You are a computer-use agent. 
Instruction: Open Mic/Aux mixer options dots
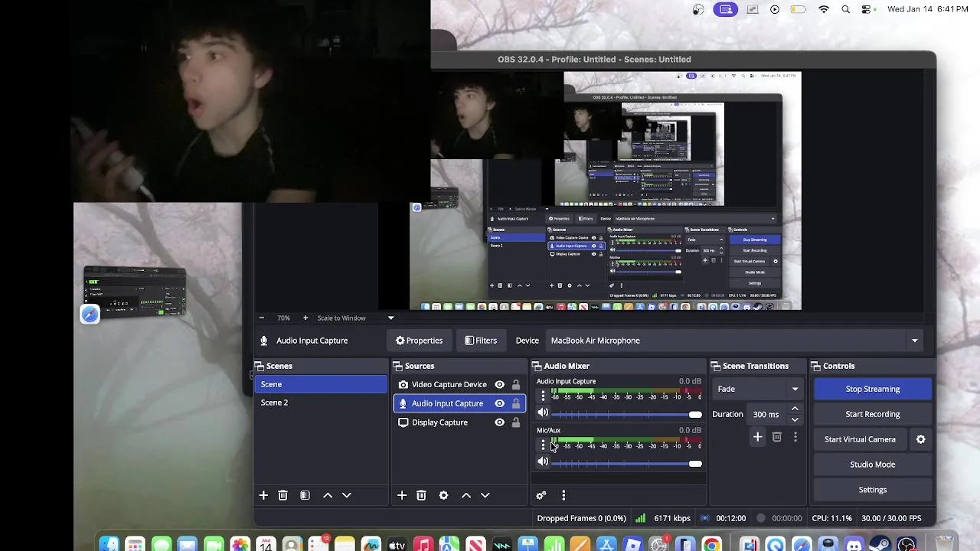(543, 445)
